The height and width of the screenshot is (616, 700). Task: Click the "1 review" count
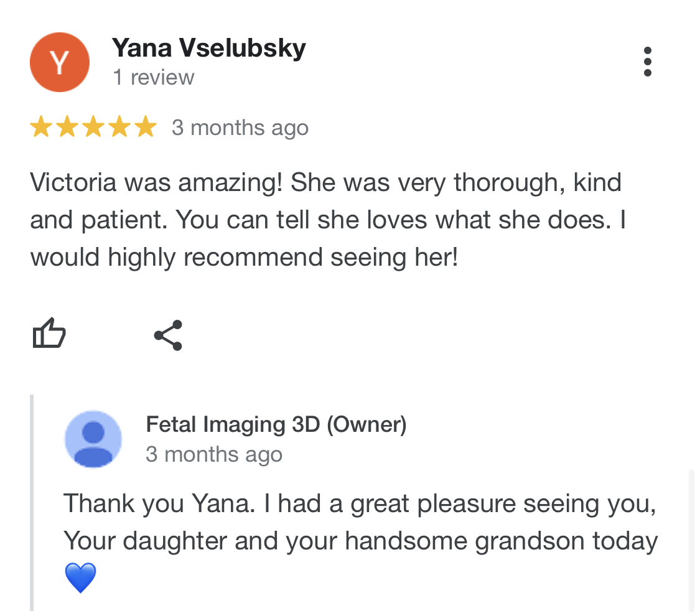pyautogui.click(x=153, y=78)
